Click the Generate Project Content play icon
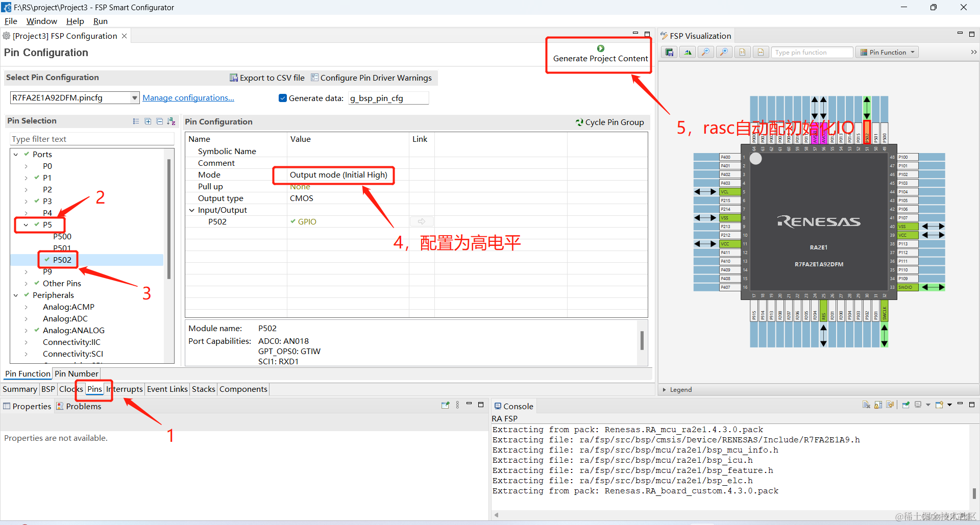Viewport: 980px width, 525px height. [x=601, y=48]
